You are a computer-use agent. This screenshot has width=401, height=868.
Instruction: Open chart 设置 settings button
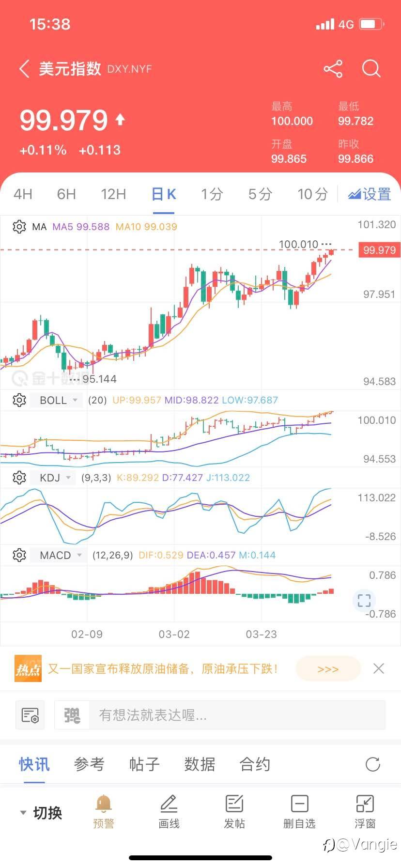coord(369,194)
